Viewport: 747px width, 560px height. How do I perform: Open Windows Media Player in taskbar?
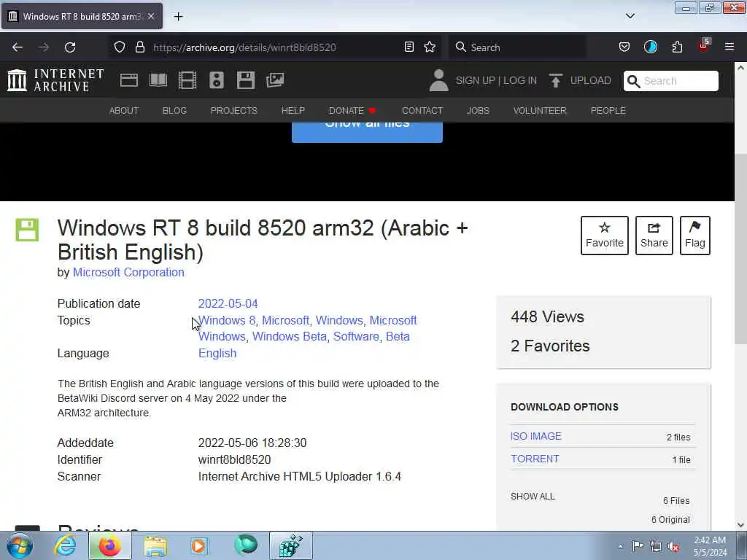[198, 545]
